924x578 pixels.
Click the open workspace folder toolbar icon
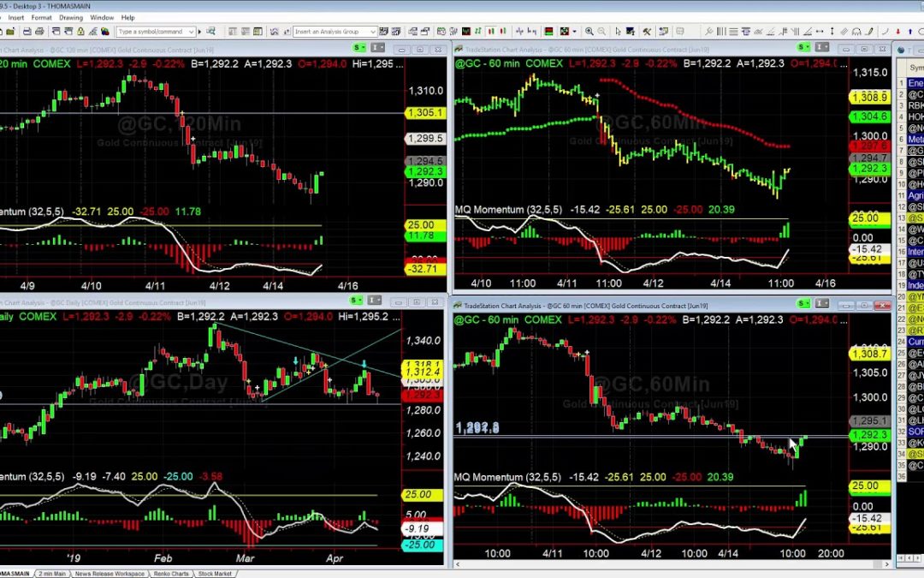click(x=10, y=32)
